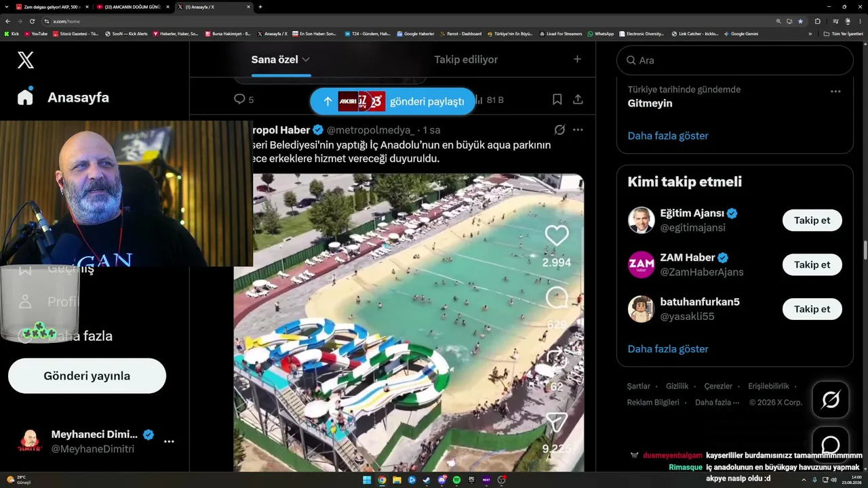Click Daha fazla göster under trends
868x488 pixels.
(668, 136)
